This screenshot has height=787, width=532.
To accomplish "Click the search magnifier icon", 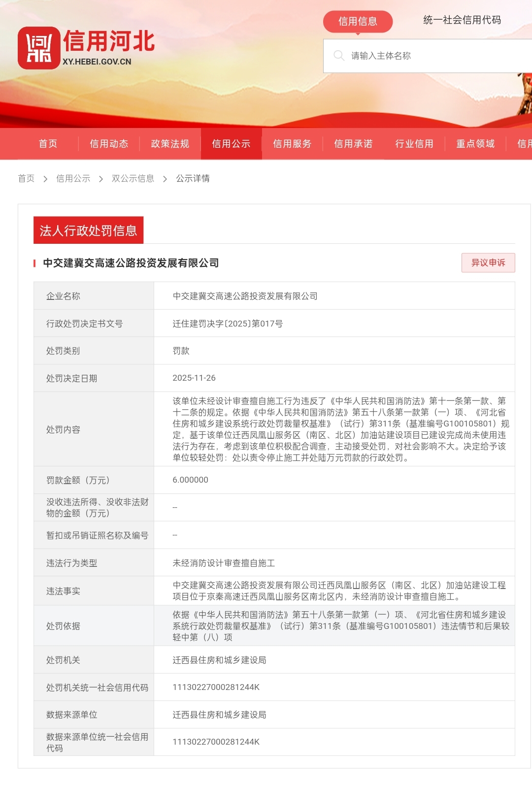I will click(338, 56).
